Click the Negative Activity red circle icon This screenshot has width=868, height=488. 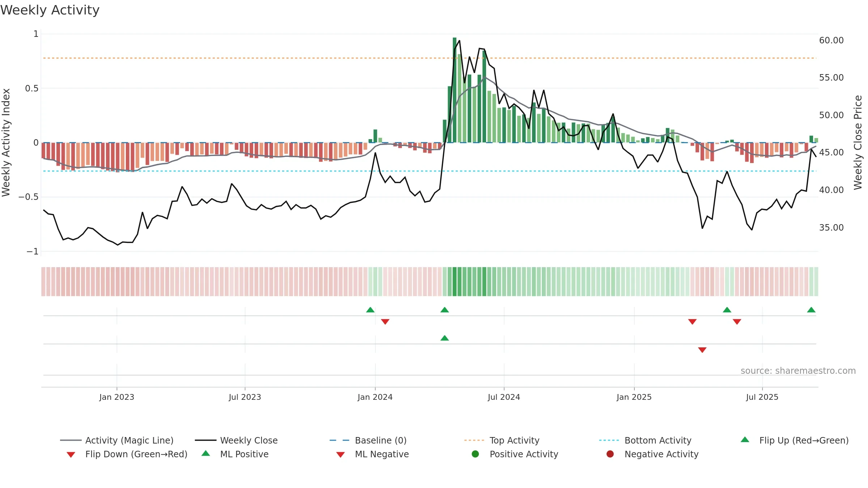[610, 454]
